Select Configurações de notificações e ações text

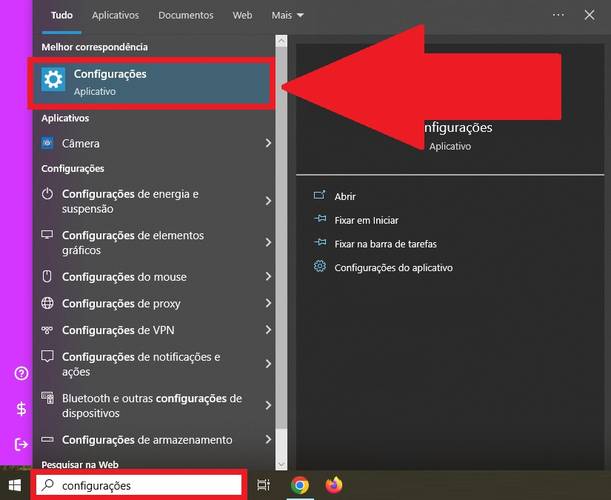point(141,364)
